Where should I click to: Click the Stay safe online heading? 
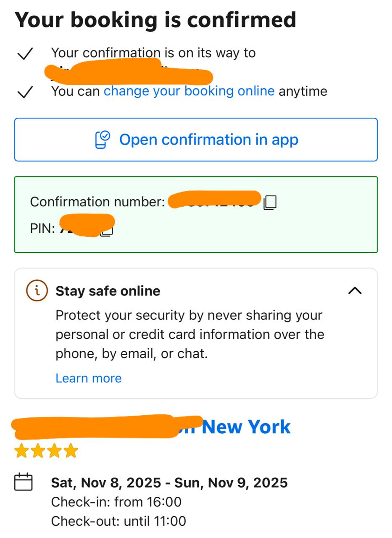coord(108,291)
